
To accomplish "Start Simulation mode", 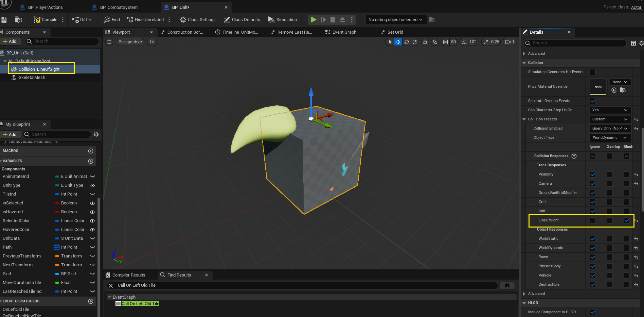I will 283,20.
